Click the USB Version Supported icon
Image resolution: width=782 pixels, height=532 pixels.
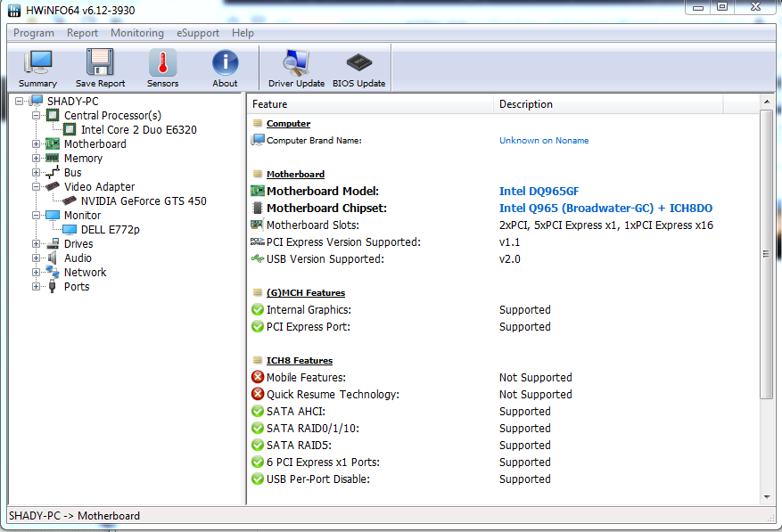pos(258,258)
